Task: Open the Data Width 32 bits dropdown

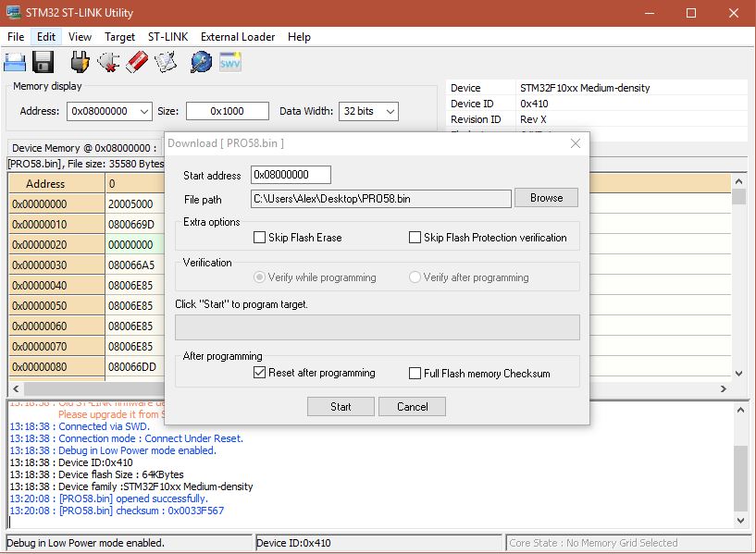Action: [390, 111]
